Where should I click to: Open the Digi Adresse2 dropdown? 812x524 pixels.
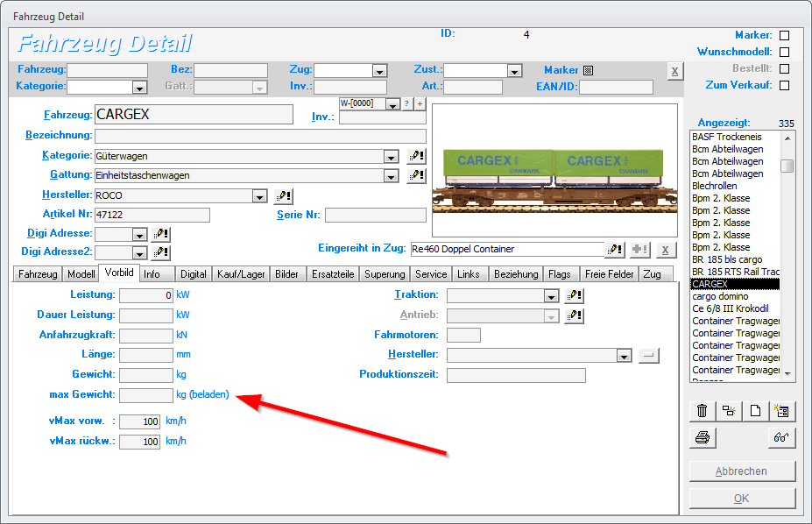point(139,253)
